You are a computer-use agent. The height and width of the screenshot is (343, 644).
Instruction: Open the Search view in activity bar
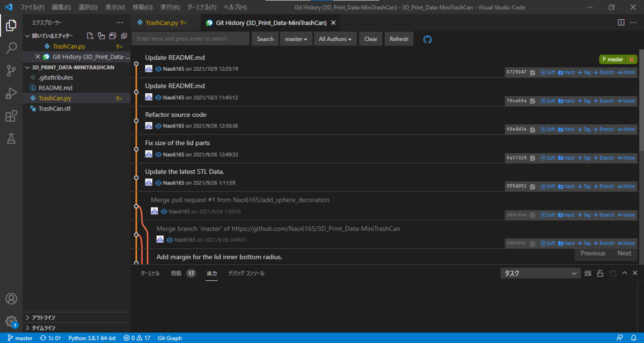[11, 48]
